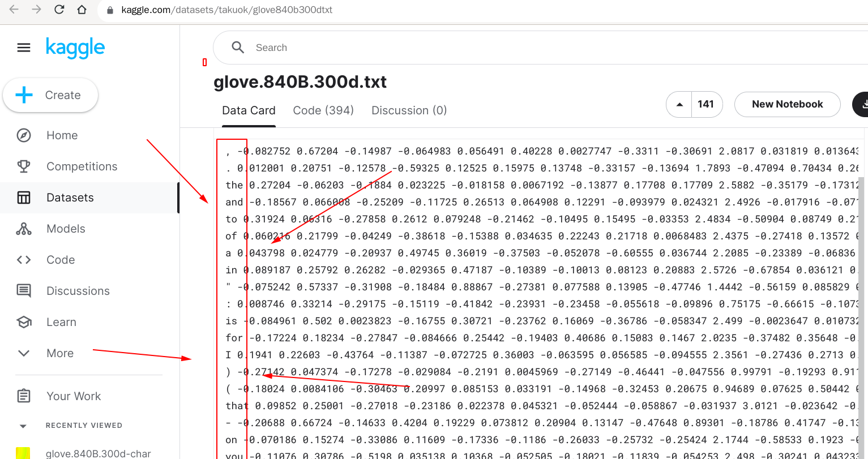Click the Your Work clipboard icon
The height and width of the screenshot is (459, 868).
[24, 396]
